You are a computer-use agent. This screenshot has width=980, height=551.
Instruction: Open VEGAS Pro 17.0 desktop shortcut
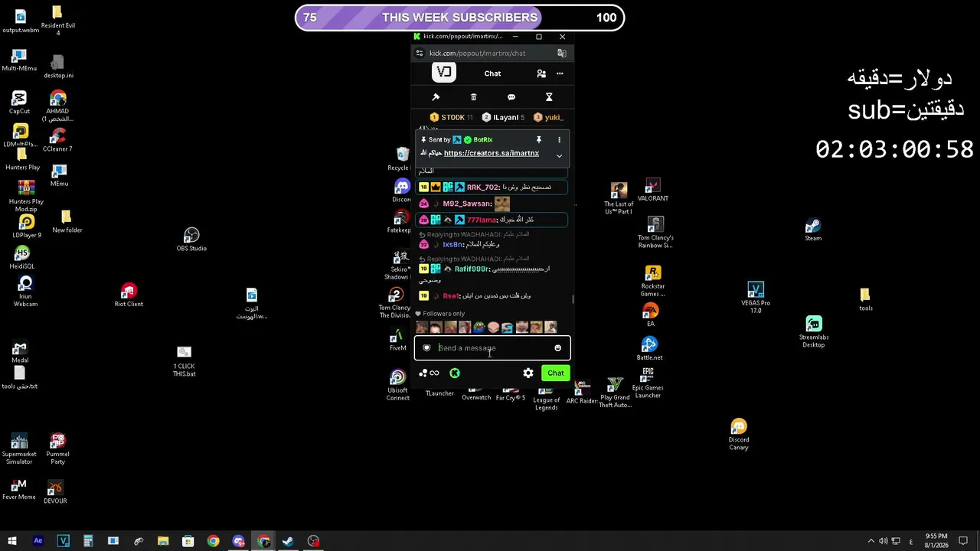(756, 298)
